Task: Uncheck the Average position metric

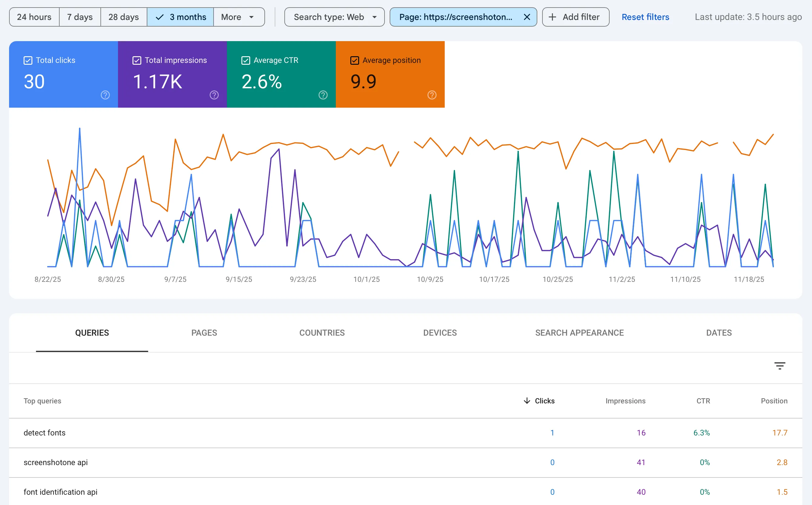Action: pos(355,60)
